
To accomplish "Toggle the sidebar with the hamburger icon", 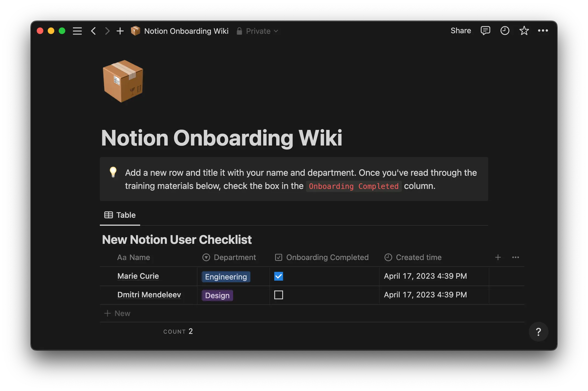I will click(77, 31).
